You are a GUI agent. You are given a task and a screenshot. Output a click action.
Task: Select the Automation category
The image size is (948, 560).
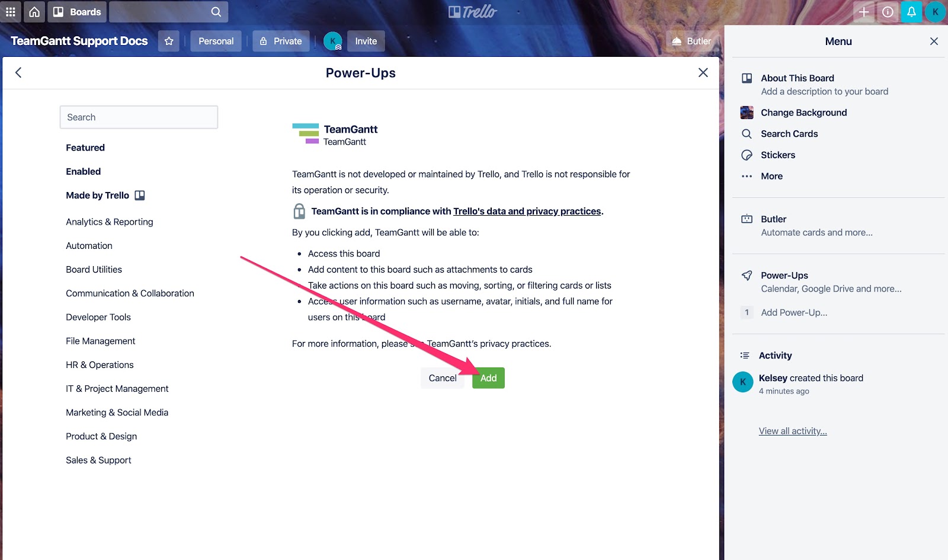pyautogui.click(x=89, y=245)
